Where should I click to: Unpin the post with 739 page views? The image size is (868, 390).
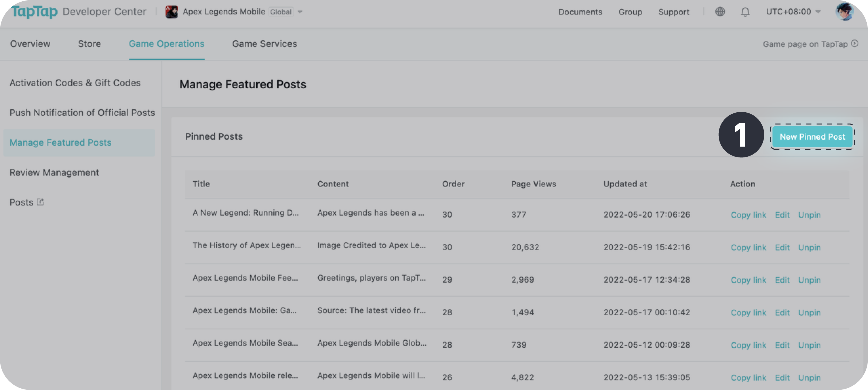point(809,345)
